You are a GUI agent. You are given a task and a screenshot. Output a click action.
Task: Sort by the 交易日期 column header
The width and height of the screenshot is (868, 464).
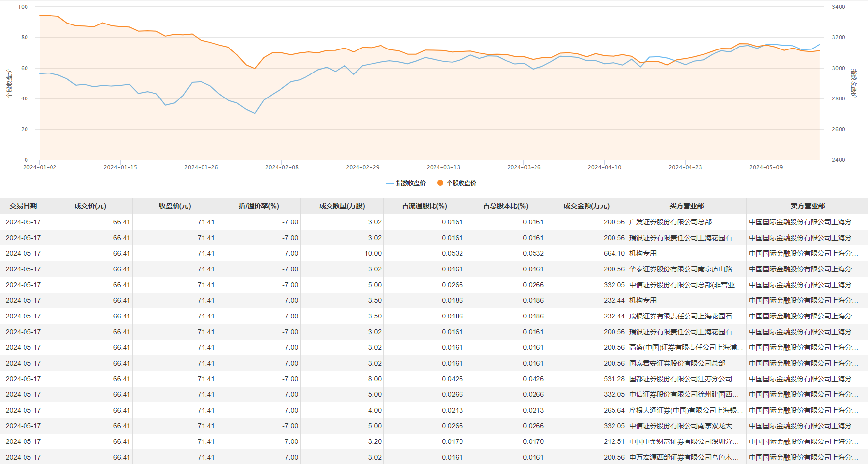[x=23, y=206]
